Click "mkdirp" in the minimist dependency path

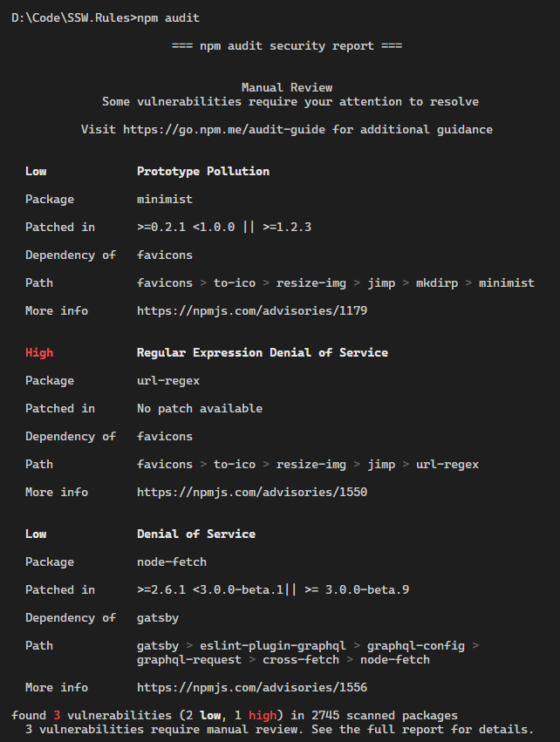437,283
